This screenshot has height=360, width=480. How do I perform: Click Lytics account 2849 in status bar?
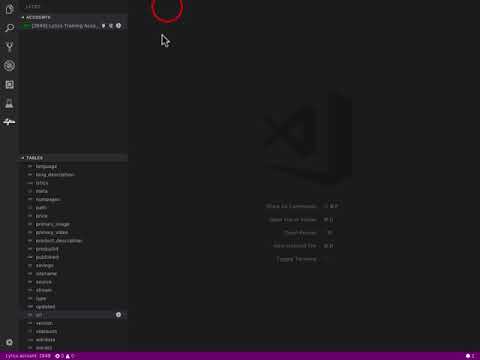pyautogui.click(x=28, y=356)
